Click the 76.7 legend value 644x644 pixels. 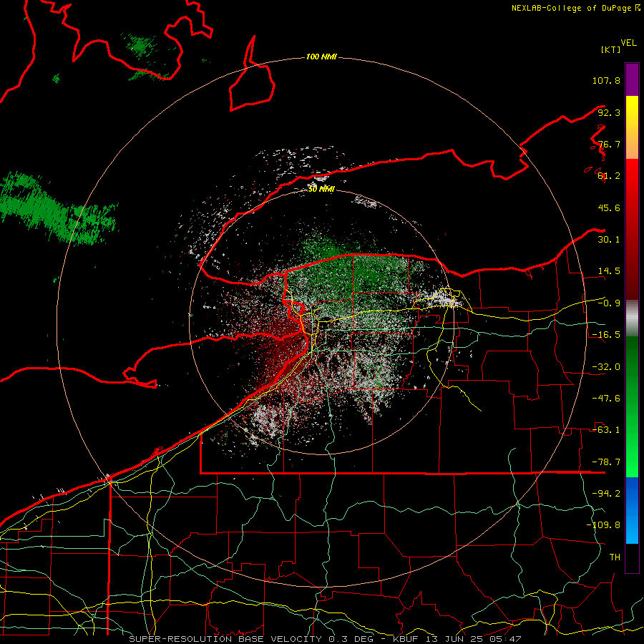click(x=609, y=144)
